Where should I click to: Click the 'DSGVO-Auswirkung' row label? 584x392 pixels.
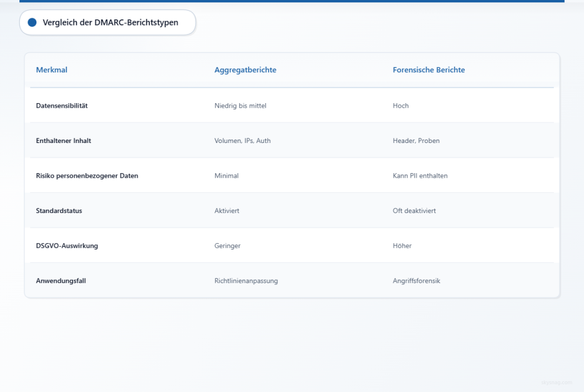coord(67,246)
